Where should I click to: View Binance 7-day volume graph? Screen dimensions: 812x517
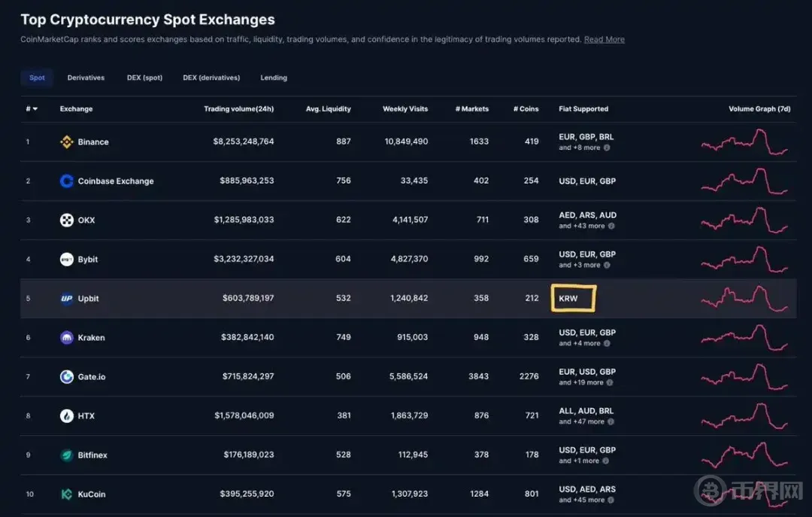pyautogui.click(x=744, y=141)
